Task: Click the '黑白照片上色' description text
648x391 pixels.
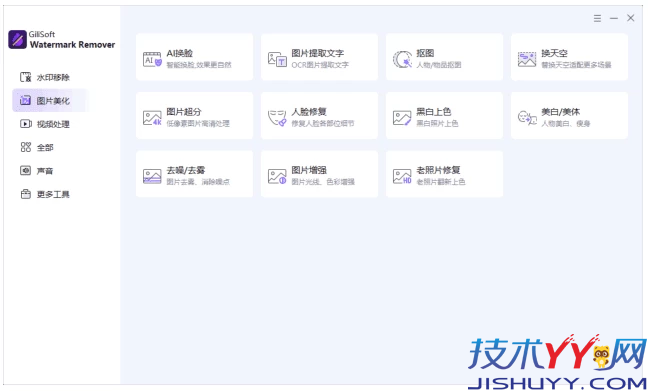Action: (x=437, y=124)
